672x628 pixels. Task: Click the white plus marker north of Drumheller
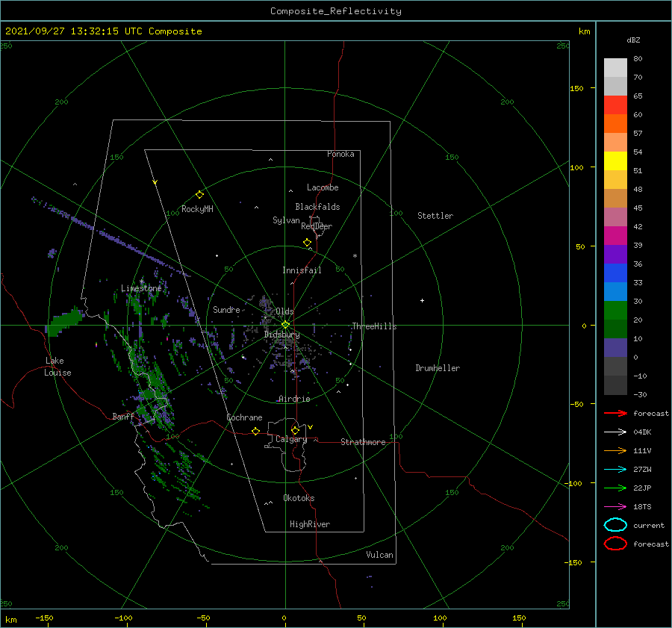[422, 300]
